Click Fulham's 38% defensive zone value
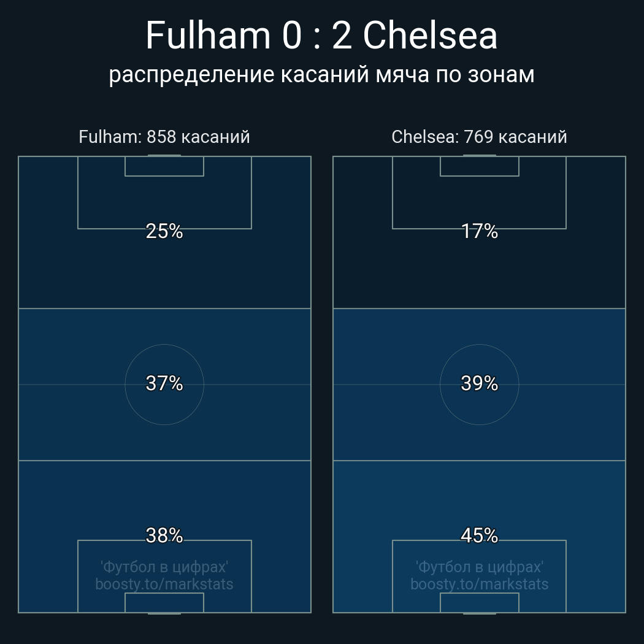This screenshot has height=644, width=644. coord(164,535)
